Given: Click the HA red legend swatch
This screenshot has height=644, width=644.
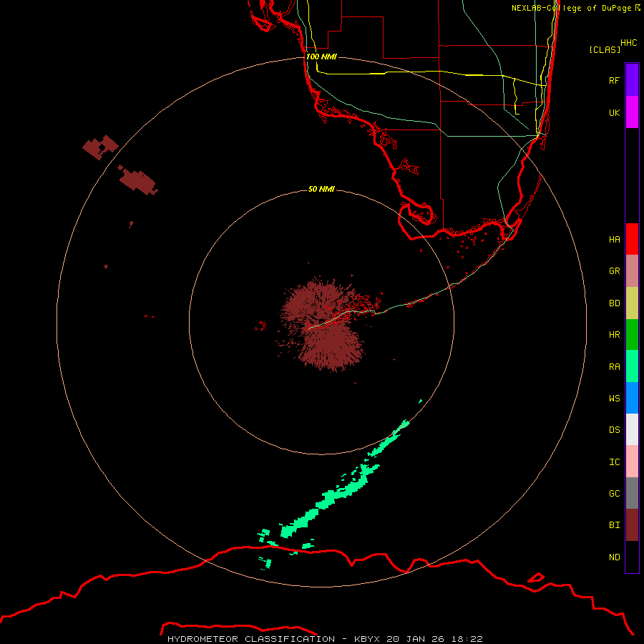Looking at the screenshot, I should tap(632, 239).
